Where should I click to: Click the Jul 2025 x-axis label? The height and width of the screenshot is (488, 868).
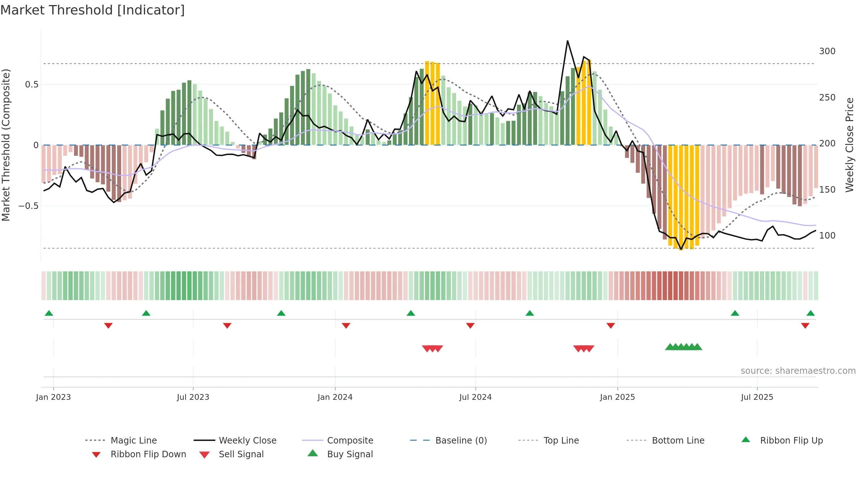click(757, 397)
